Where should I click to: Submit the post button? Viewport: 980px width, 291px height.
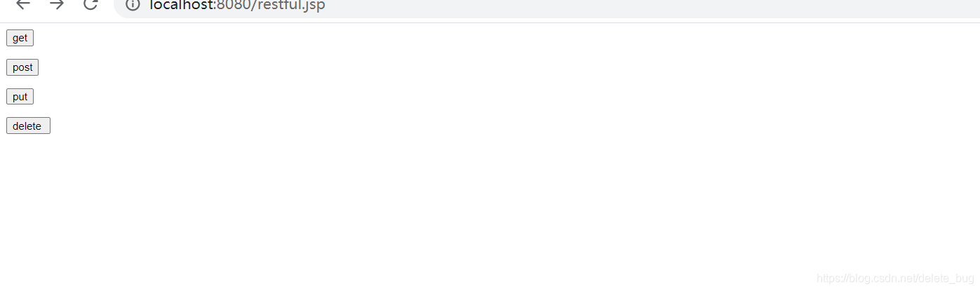(22, 67)
